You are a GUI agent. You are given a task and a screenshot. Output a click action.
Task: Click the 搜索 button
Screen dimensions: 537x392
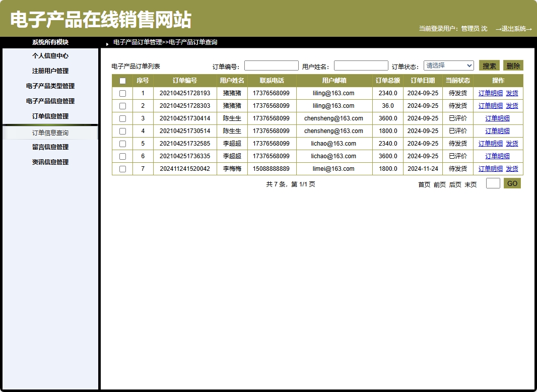[488, 65]
